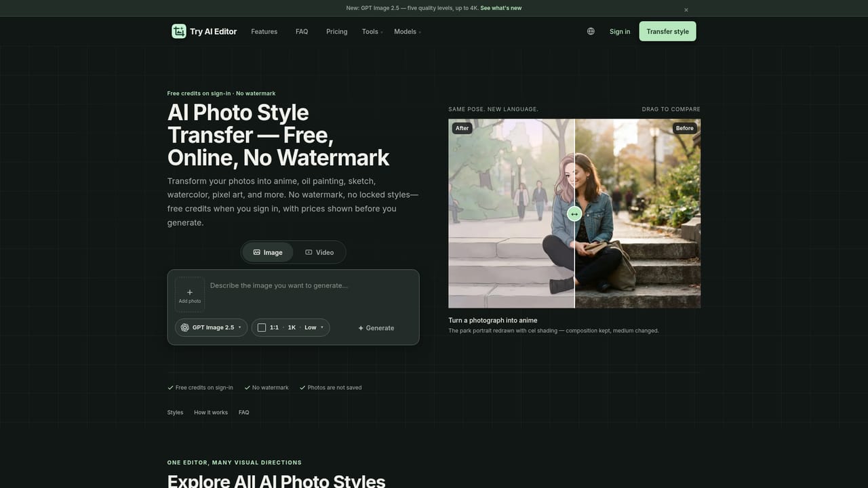The height and width of the screenshot is (488, 868).
Task: Click the After label on the comparison image
Action: (462, 128)
